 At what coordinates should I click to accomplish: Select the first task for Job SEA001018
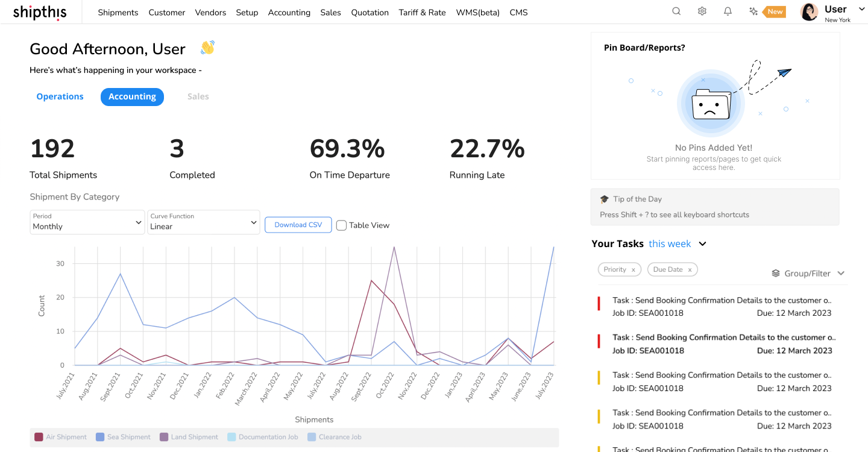[711, 306]
